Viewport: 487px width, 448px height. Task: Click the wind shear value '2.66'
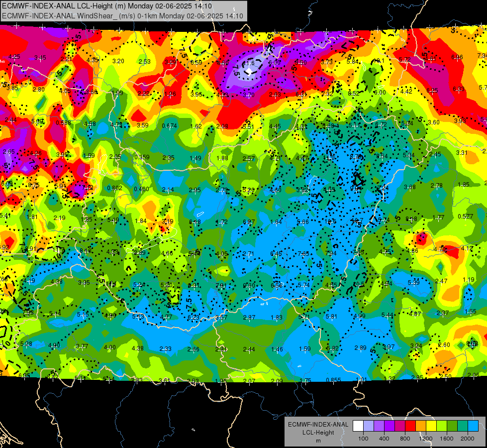tap(193, 349)
